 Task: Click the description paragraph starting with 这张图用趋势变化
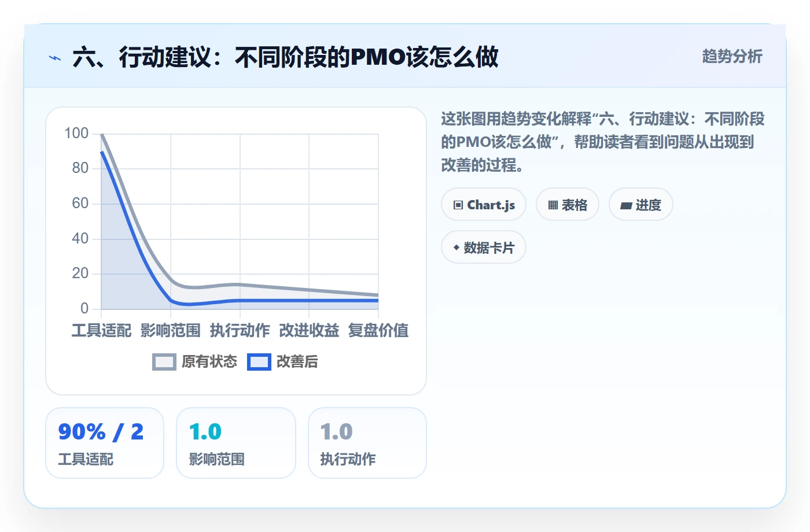pos(603,142)
